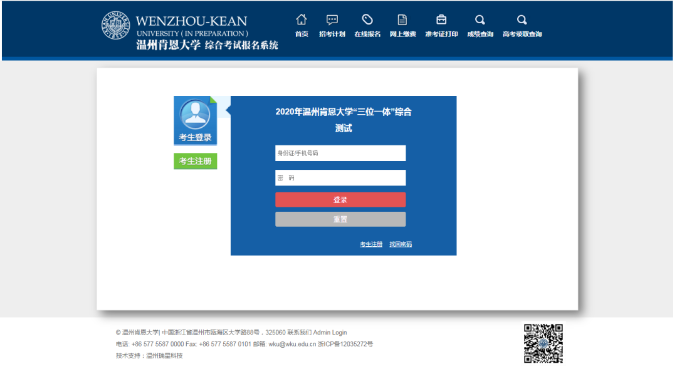This screenshot has height=373, width=673.
Task: Focus the 密码 password field
Action: click(340, 178)
